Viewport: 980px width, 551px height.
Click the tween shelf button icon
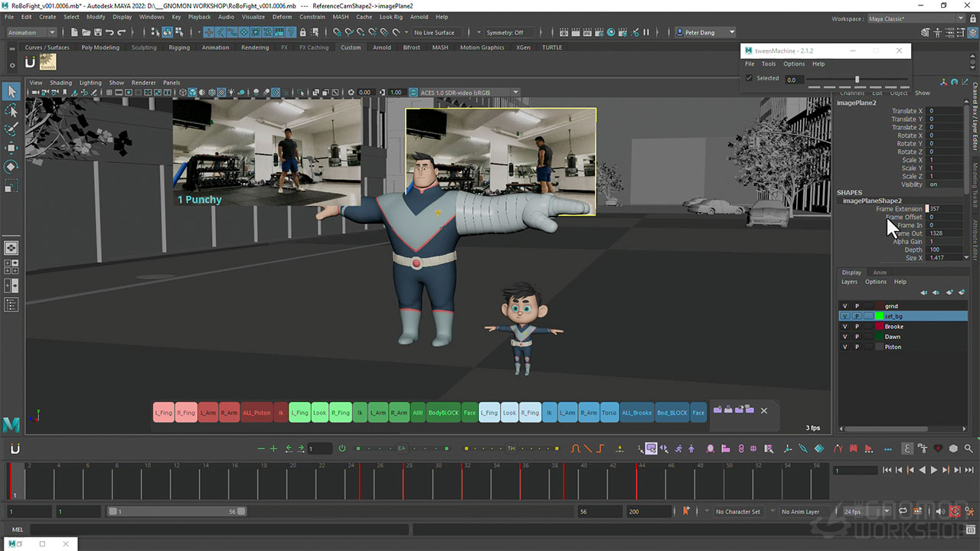(47, 62)
